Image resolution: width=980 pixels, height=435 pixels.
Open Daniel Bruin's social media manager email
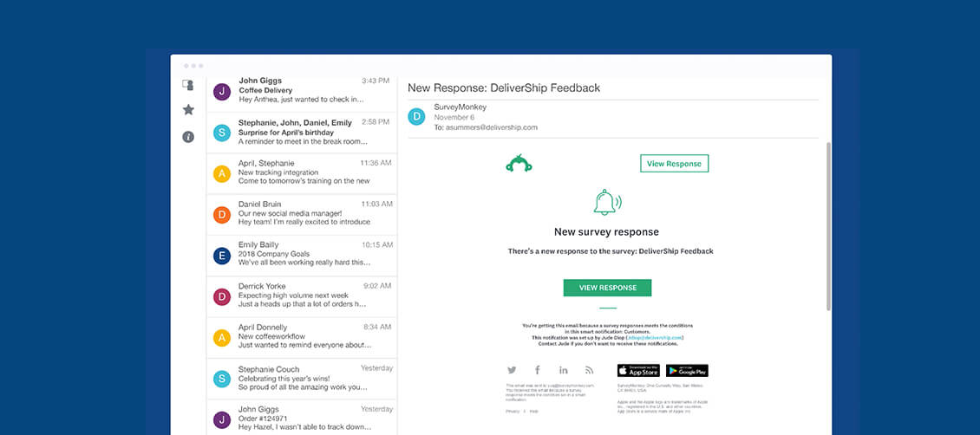click(301, 213)
